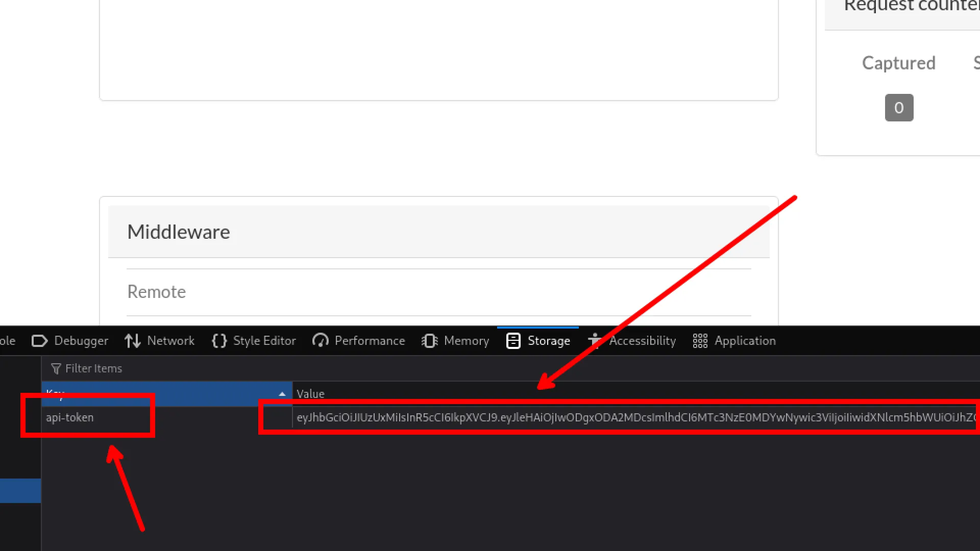
Task: Focus the Filter Items field
Action: tap(510, 368)
